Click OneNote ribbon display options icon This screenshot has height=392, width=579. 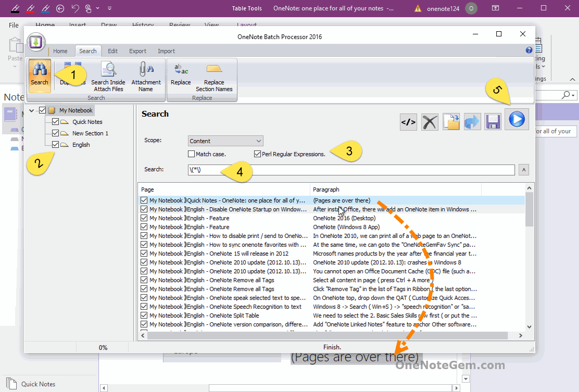tap(496, 8)
